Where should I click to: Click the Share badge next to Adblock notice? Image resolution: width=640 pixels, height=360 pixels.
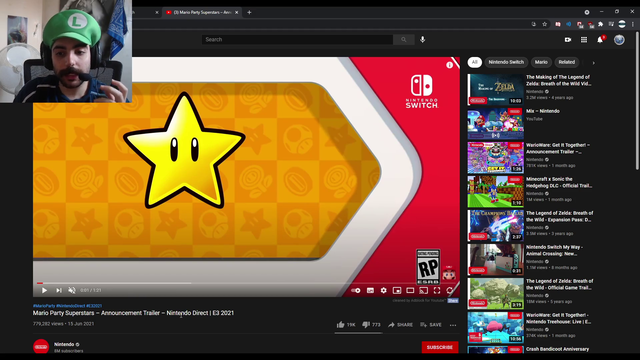coord(453,301)
